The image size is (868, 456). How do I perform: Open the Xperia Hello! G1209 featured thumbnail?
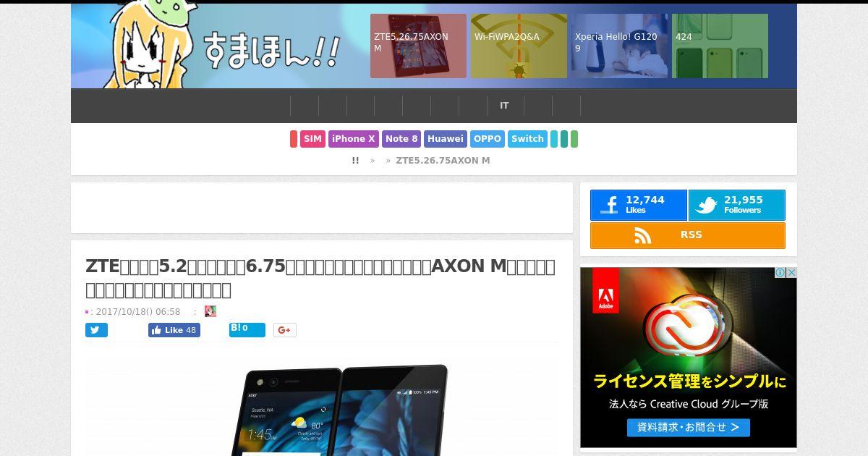coord(619,46)
